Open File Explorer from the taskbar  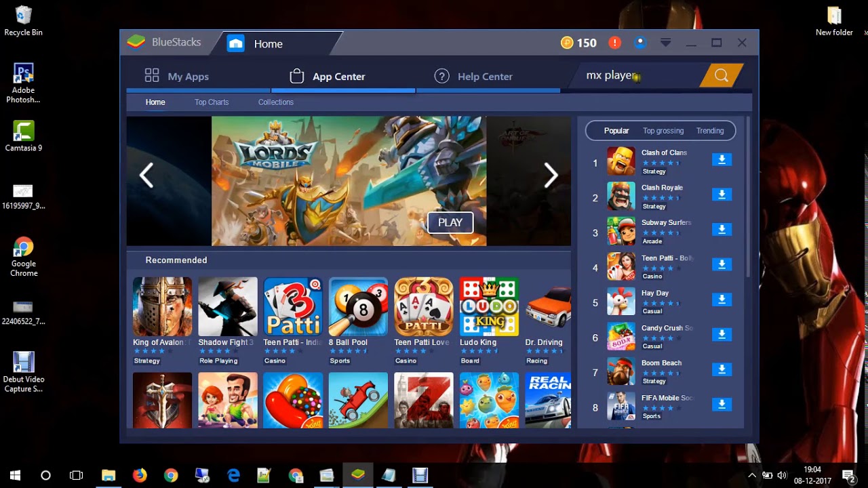[x=108, y=475]
